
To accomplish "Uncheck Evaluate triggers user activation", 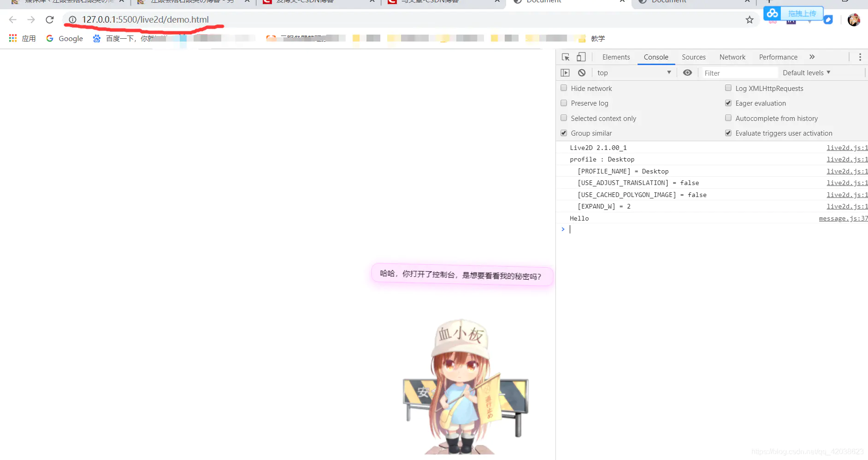I will coord(728,133).
